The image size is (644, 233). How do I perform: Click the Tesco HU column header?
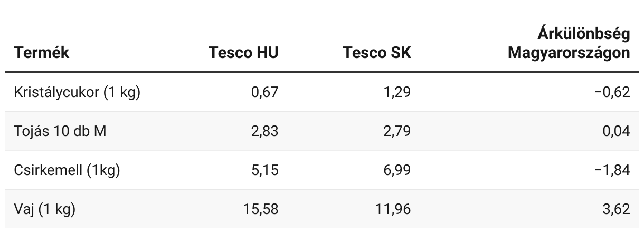pos(243,53)
